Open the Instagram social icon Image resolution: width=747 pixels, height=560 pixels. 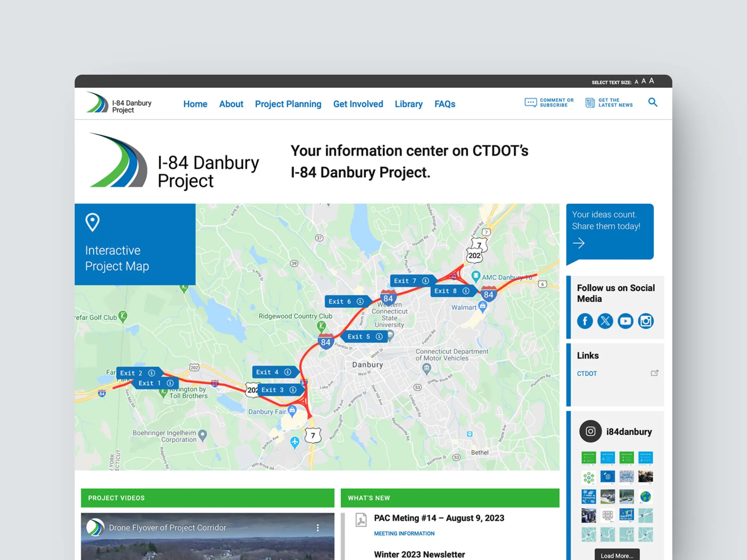tap(645, 321)
